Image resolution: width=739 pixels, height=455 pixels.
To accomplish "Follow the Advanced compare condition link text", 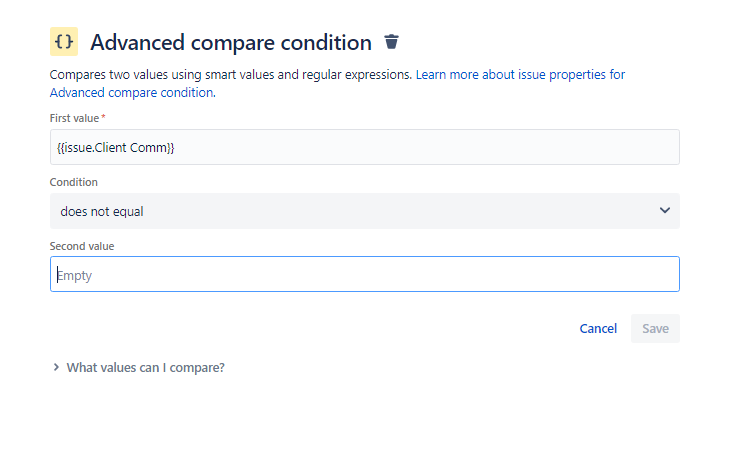I will (x=132, y=92).
